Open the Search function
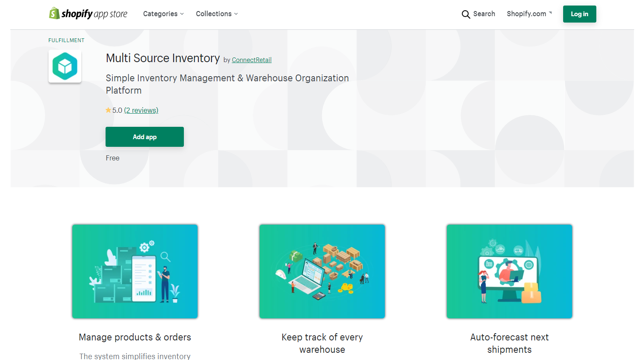 tap(478, 14)
